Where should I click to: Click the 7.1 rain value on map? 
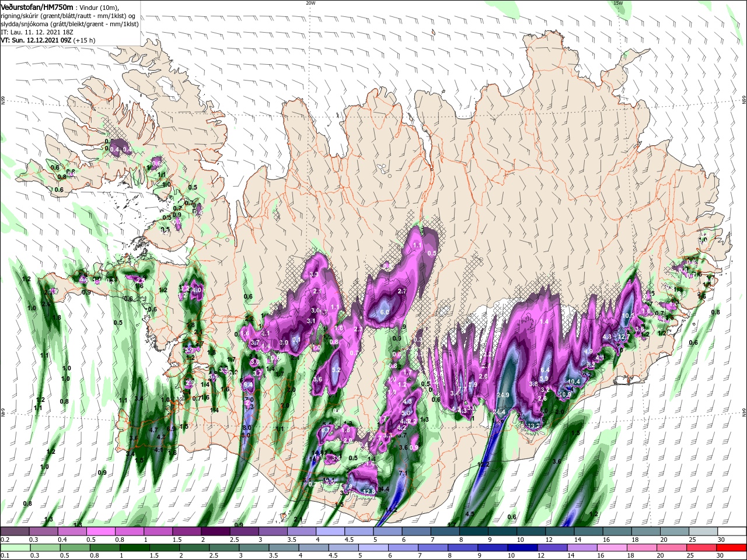402,473
